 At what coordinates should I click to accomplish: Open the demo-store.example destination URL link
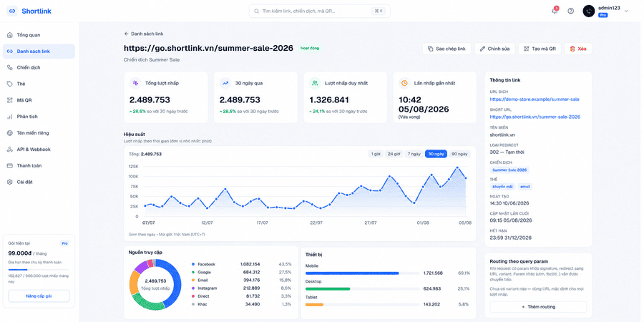535,99
